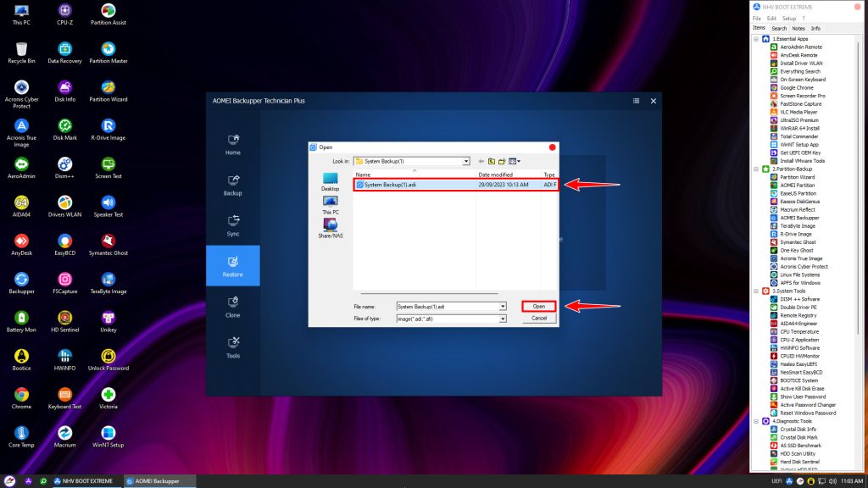Open Dism++ desktop icon
The width and height of the screenshot is (868, 488).
(64, 169)
